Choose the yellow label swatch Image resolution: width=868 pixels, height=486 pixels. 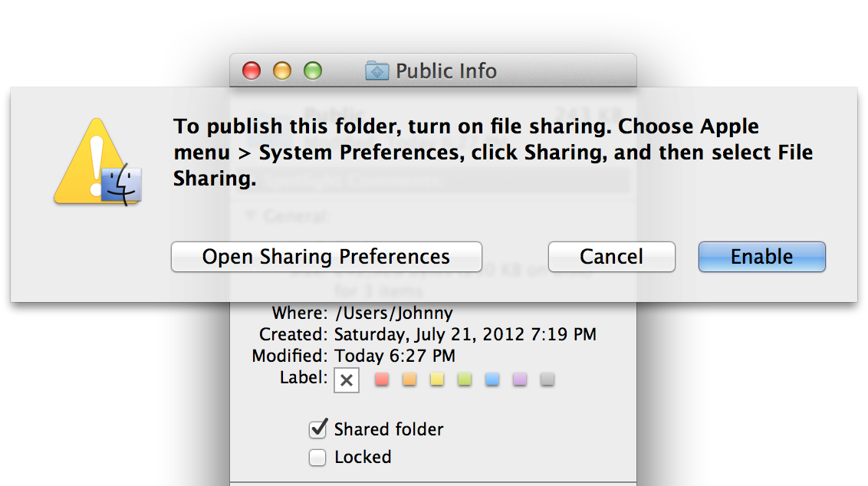(x=437, y=379)
